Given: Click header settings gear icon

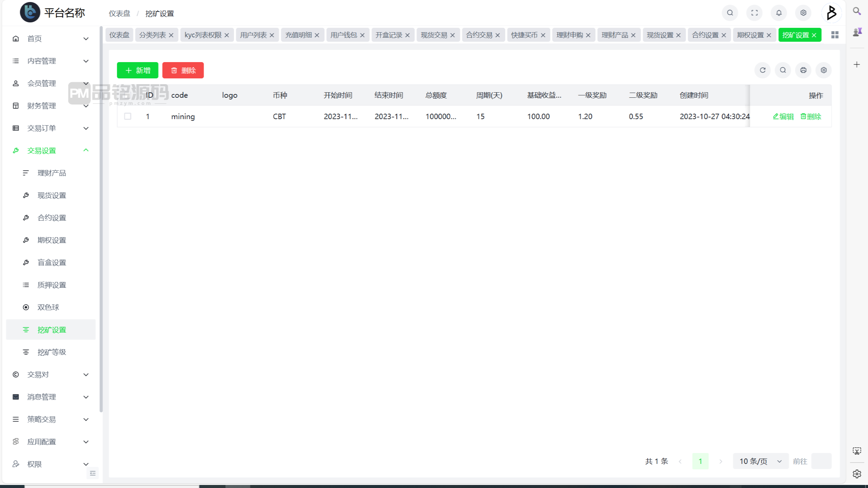Looking at the screenshot, I should [x=803, y=13].
